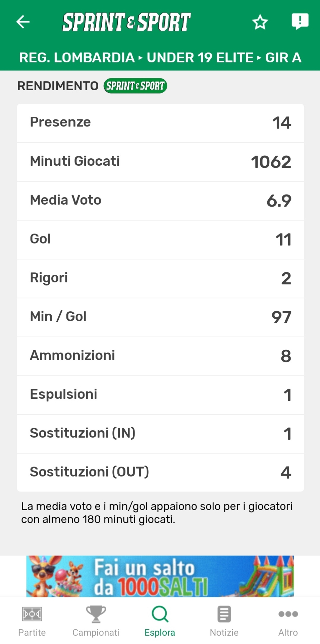This screenshot has height=644, width=320.
Task: Tap the Sprint & Sport badge beside Rendimento
Action: [x=135, y=86]
